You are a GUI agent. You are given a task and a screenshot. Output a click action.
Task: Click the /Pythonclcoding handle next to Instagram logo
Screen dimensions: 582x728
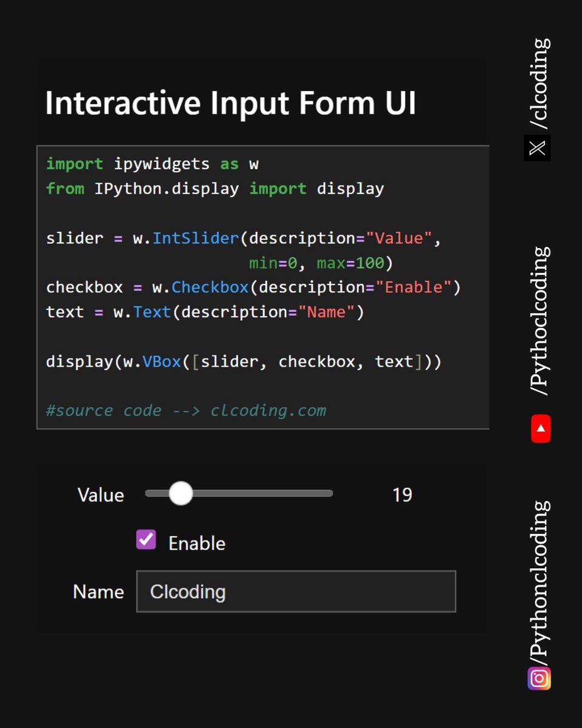coord(539,584)
